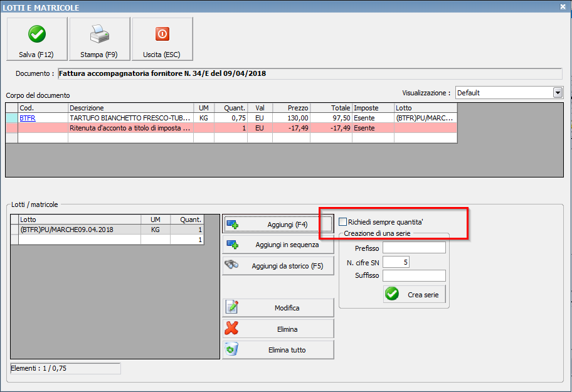
Task: Click row selector of BTFR document row
Action: tap(12, 118)
